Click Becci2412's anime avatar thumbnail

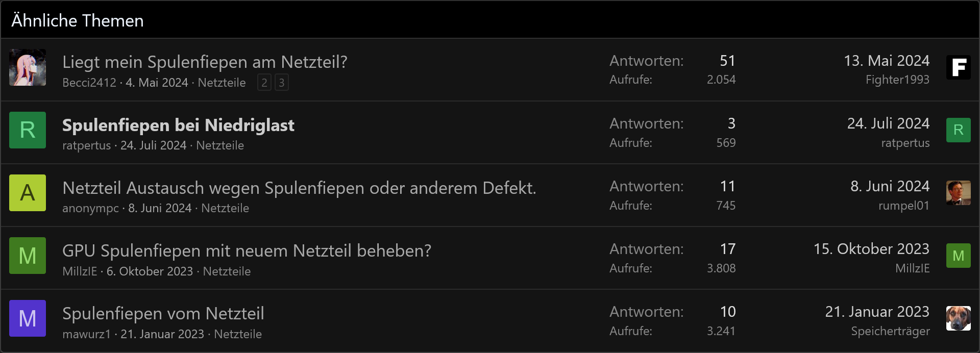tap(28, 67)
